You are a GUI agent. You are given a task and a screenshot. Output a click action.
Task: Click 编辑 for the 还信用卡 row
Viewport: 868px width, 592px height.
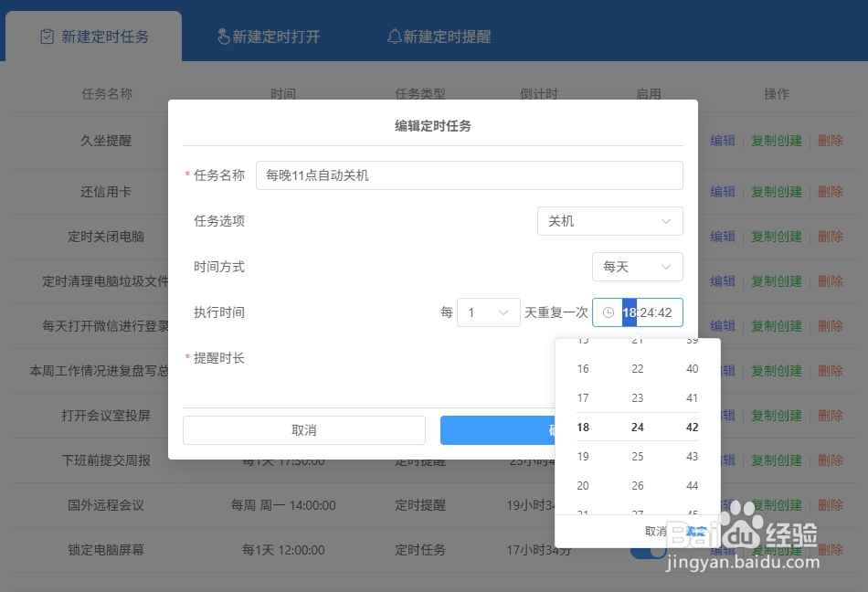coord(723,192)
